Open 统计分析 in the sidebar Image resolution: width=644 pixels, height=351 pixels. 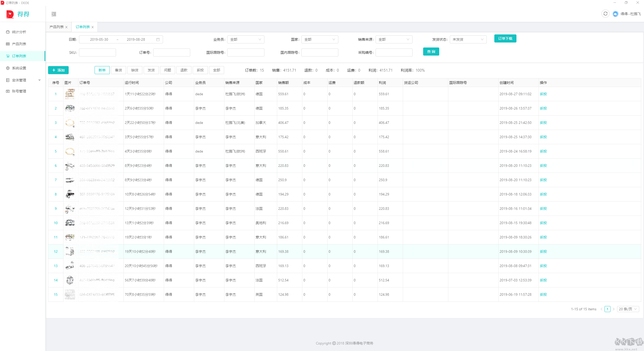click(19, 32)
